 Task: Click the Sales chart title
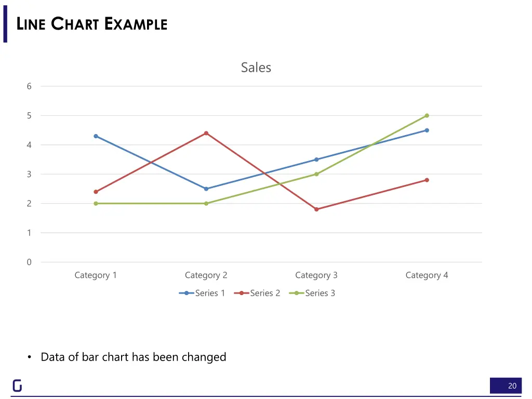[256, 68]
